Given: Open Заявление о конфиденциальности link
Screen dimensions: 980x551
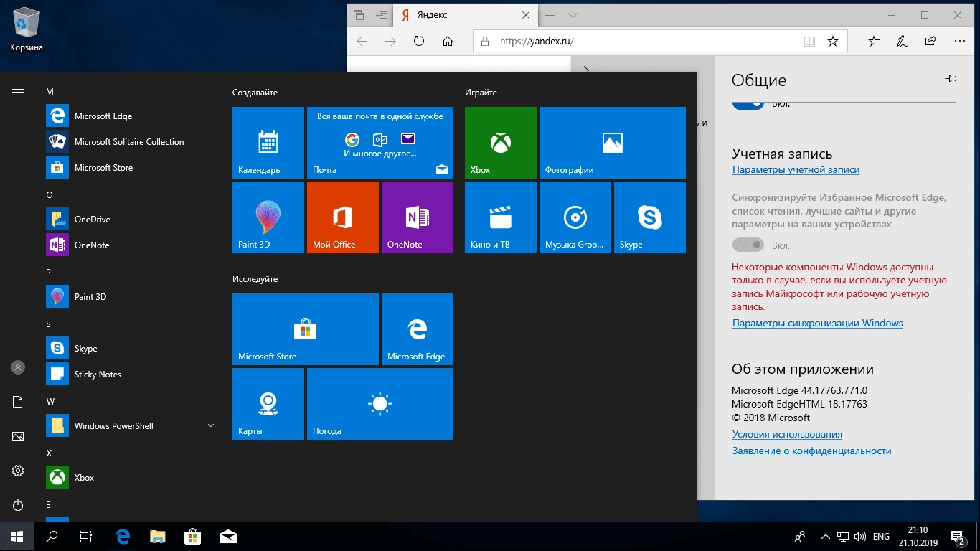Looking at the screenshot, I should (811, 451).
